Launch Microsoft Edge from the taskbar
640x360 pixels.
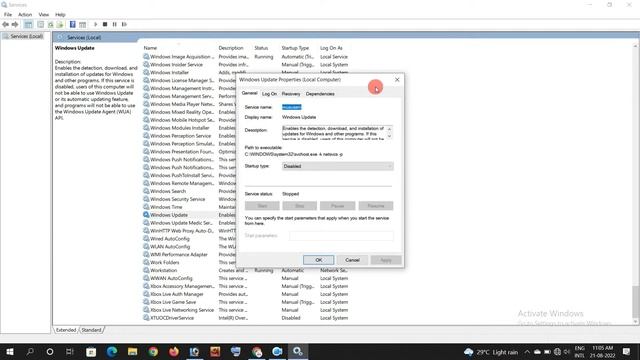coord(111,351)
